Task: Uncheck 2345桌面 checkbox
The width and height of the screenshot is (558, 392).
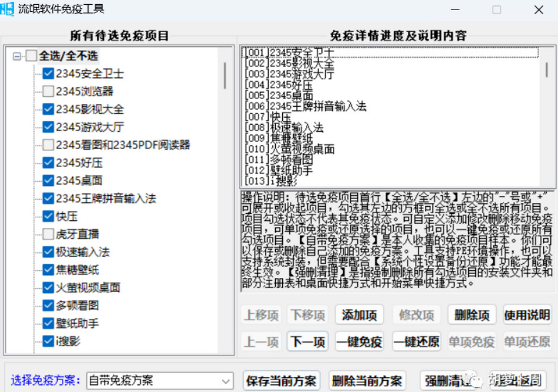Action: tap(48, 181)
